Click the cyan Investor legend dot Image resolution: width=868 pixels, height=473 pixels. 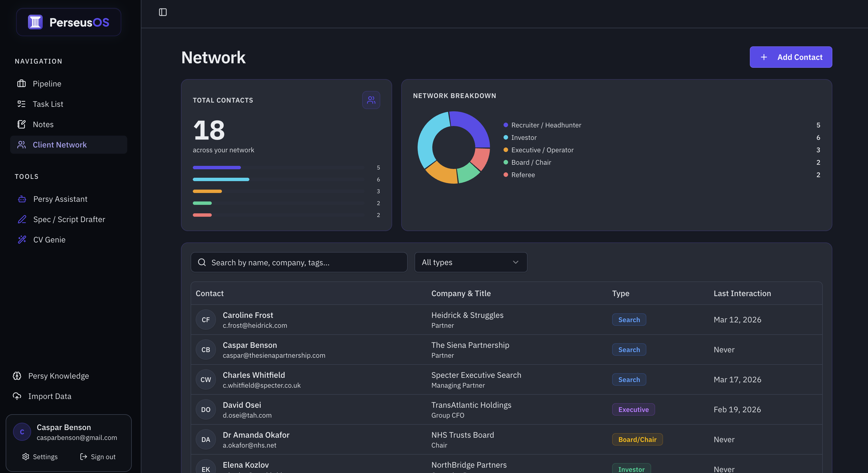506,137
